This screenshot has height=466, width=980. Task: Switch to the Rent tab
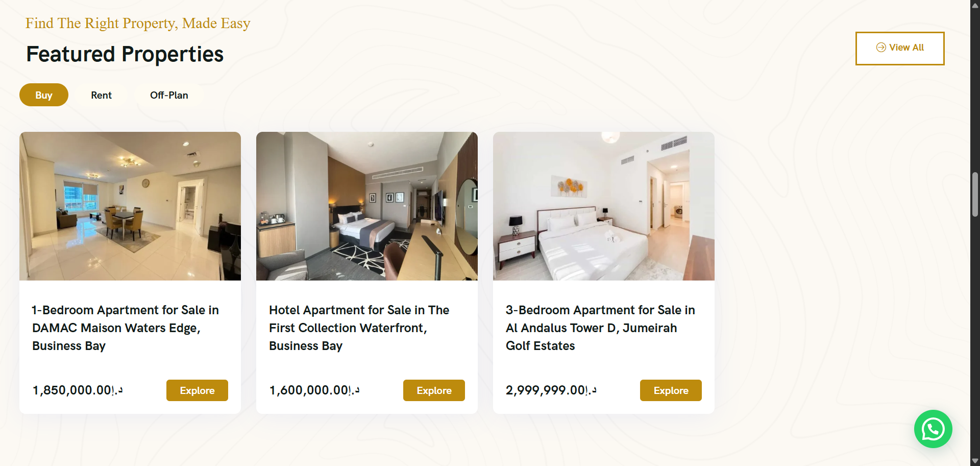pyautogui.click(x=101, y=95)
